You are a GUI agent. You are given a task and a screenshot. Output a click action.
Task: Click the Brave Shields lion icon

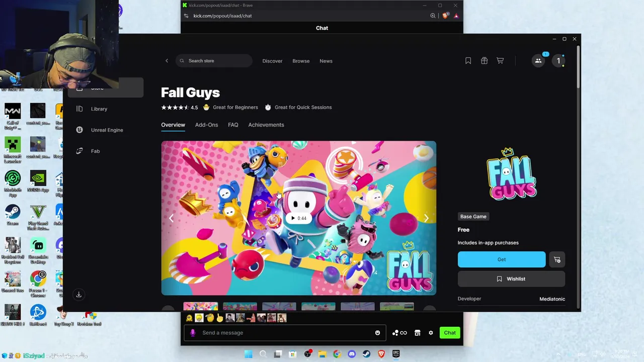click(445, 16)
